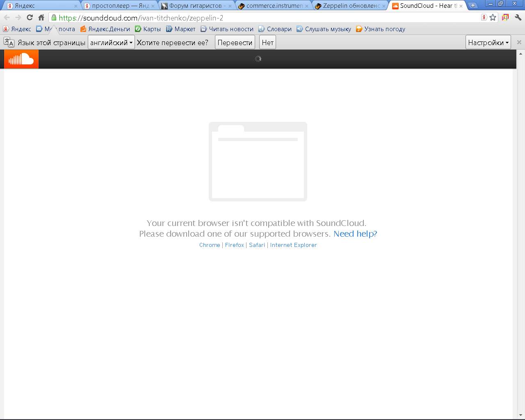
Task: Close the commerce.instrumen tab
Action: [x=307, y=6]
